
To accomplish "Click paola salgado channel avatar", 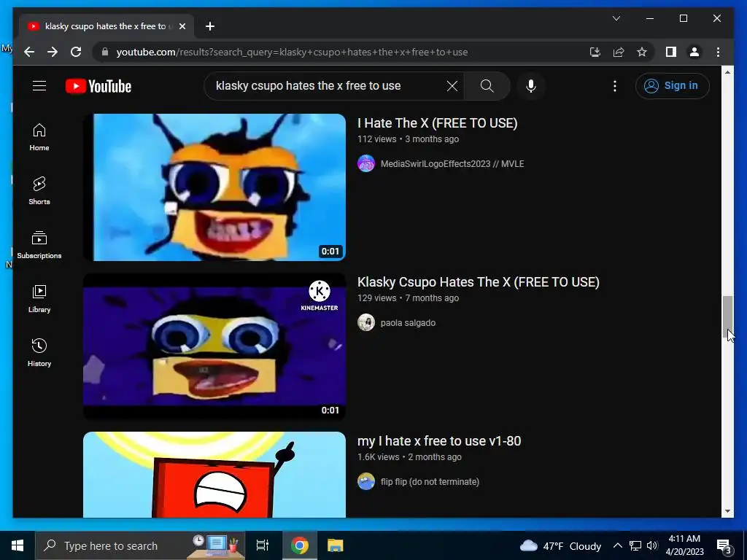I will (366, 323).
